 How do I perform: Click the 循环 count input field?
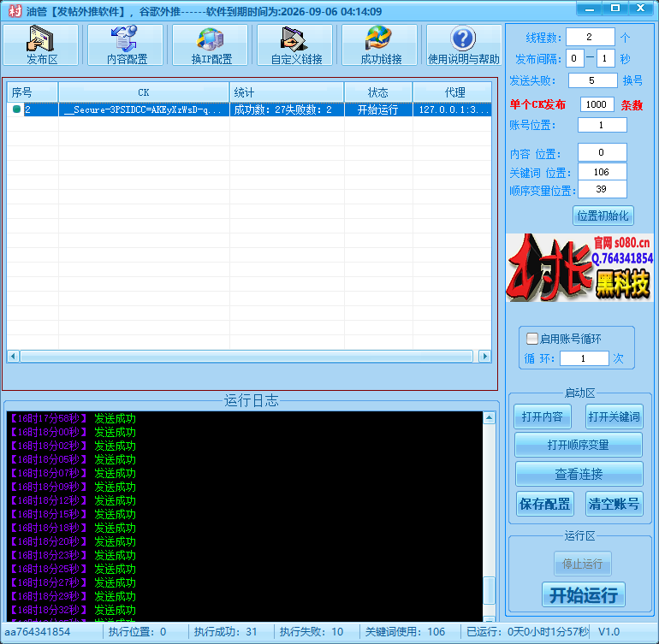click(x=585, y=358)
